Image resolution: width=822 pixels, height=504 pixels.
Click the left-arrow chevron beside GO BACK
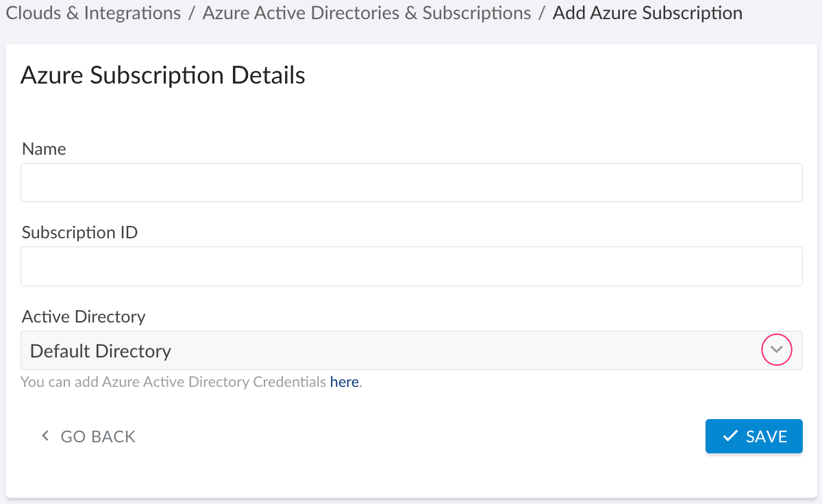pos(45,436)
